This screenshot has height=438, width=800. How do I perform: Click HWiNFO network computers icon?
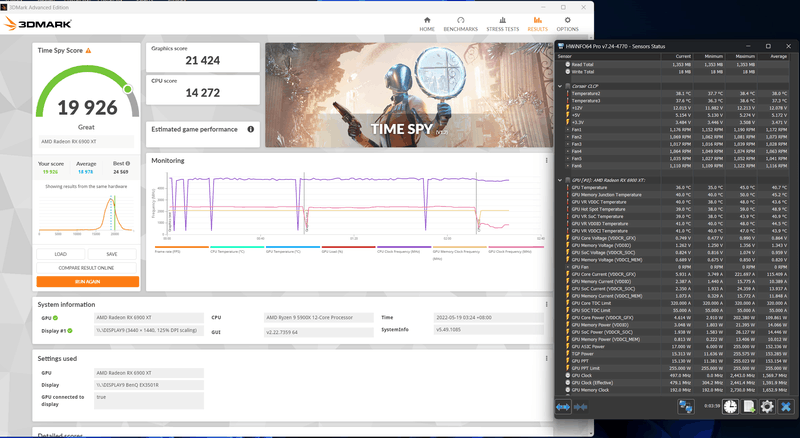686,407
